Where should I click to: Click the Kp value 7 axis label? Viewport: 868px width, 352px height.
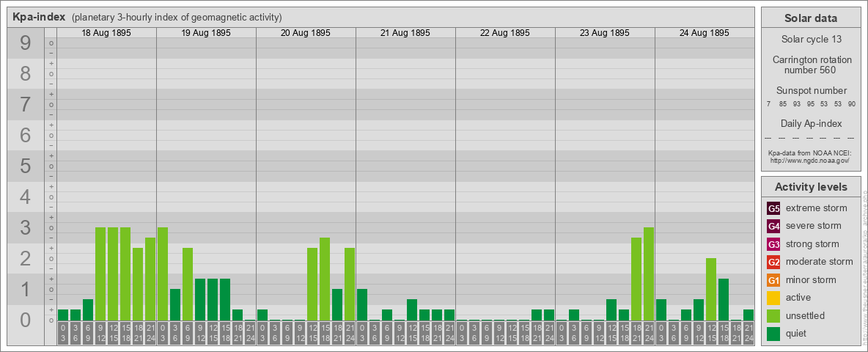click(x=26, y=105)
